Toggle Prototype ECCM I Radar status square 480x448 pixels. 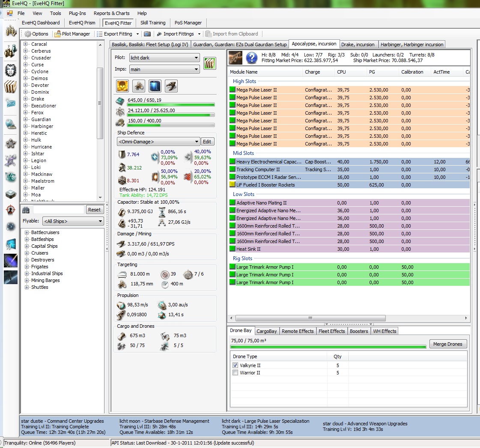(233, 177)
